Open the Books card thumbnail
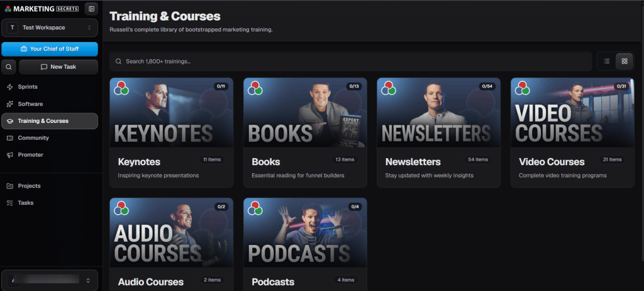644x291 pixels. coord(305,113)
